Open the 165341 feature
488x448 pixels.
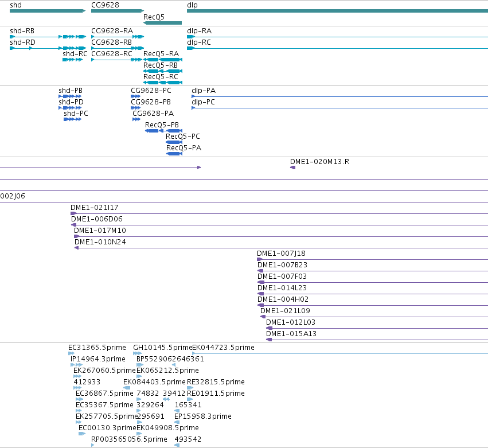click(177, 411)
